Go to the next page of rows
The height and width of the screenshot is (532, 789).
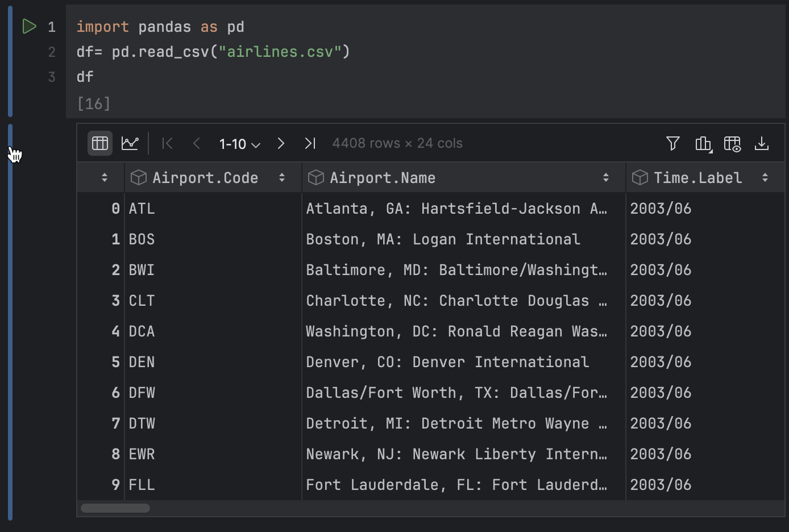pos(281,144)
